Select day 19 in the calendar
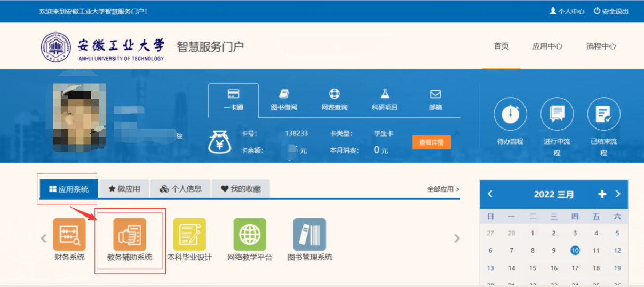 [617, 268]
